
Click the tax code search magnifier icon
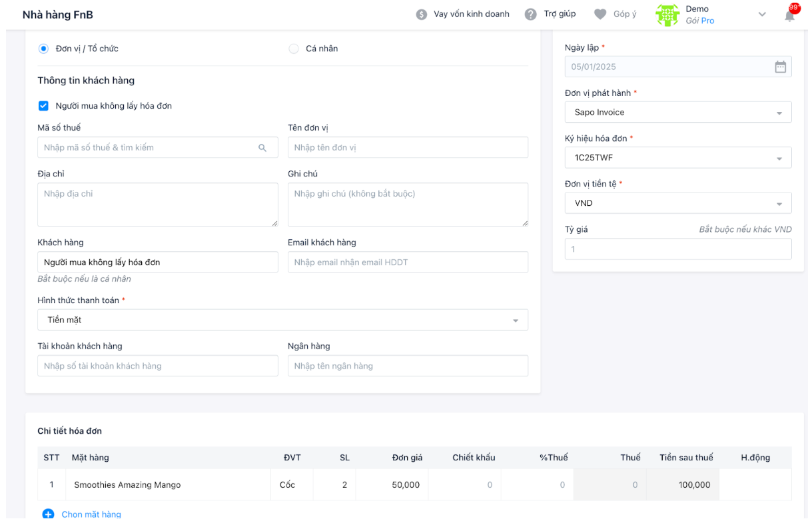point(262,148)
